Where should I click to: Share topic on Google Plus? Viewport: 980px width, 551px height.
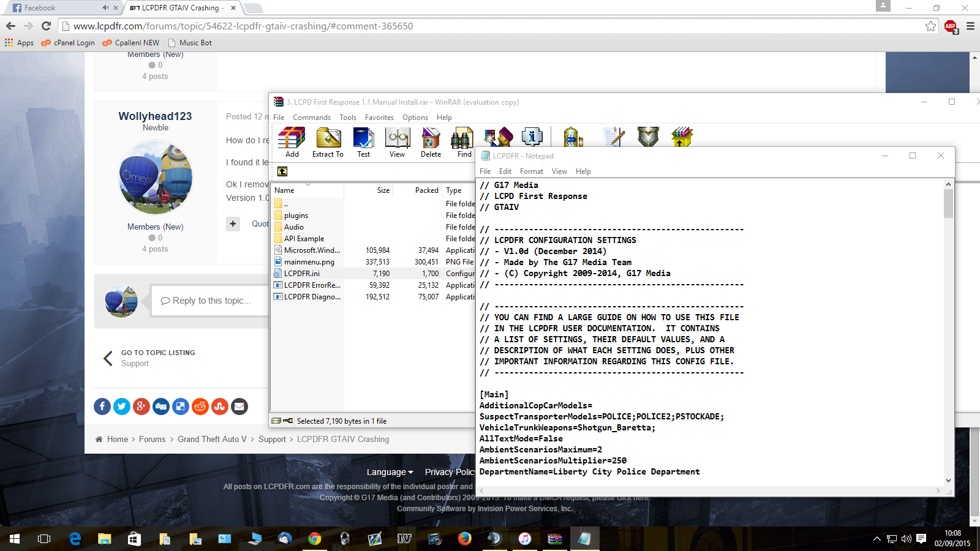click(x=141, y=406)
